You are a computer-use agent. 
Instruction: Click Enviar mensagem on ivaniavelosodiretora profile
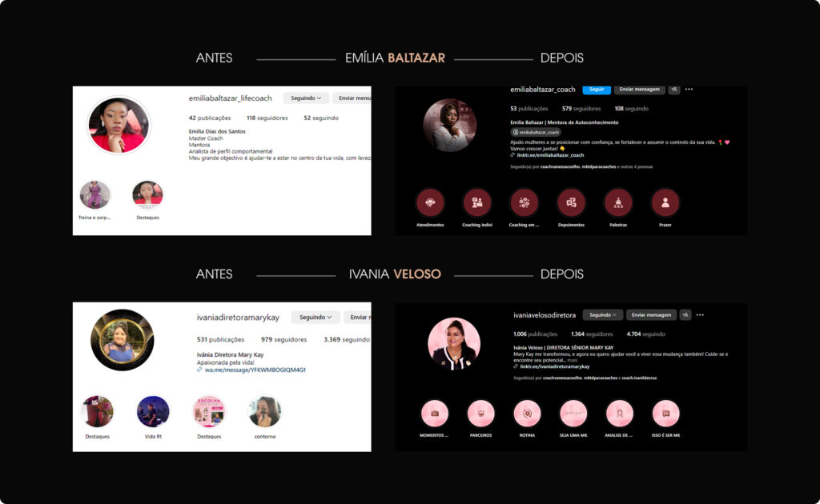(x=651, y=315)
